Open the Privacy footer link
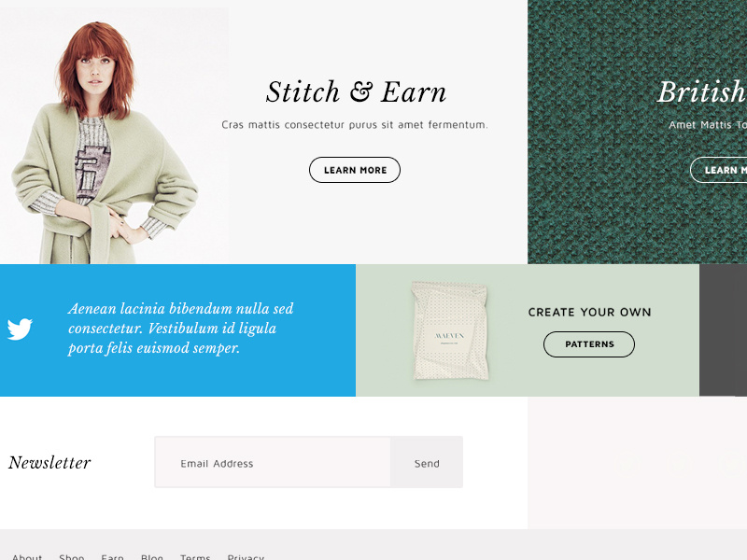The image size is (747, 560). point(246,556)
